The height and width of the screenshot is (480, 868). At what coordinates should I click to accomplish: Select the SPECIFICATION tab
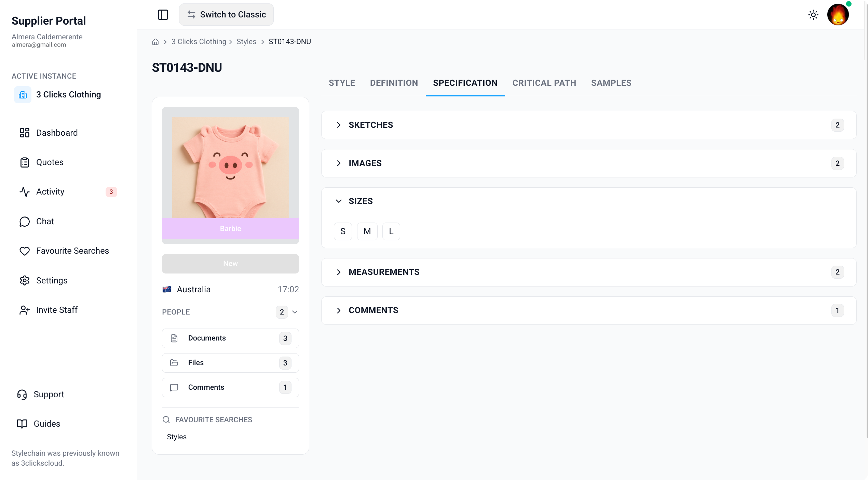(465, 83)
